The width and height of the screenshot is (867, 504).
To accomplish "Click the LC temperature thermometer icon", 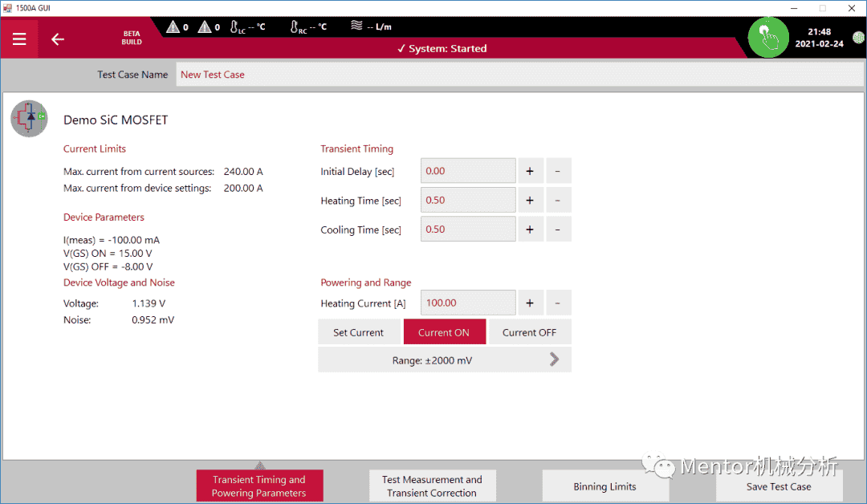I will pyautogui.click(x=234, y=26).
